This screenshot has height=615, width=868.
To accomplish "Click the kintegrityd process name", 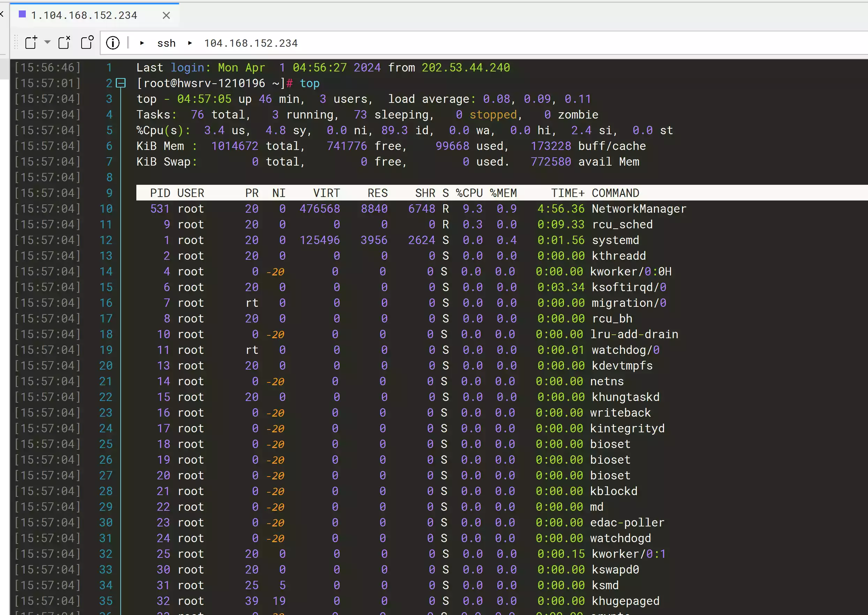I will [627, 429].
